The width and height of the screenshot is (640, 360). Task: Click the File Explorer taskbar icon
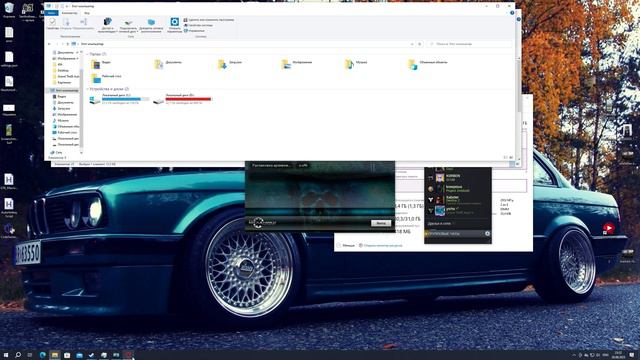coord(55,355)
